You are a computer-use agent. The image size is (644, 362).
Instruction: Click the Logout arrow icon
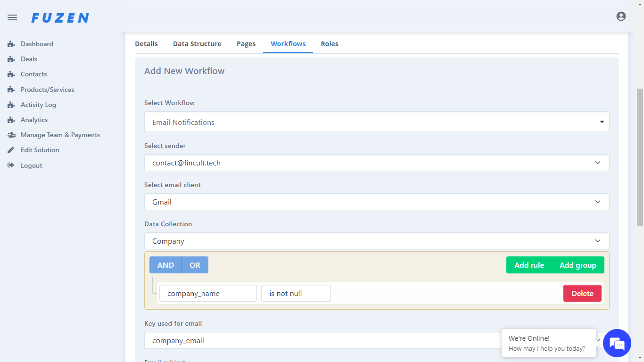[11, 165]
